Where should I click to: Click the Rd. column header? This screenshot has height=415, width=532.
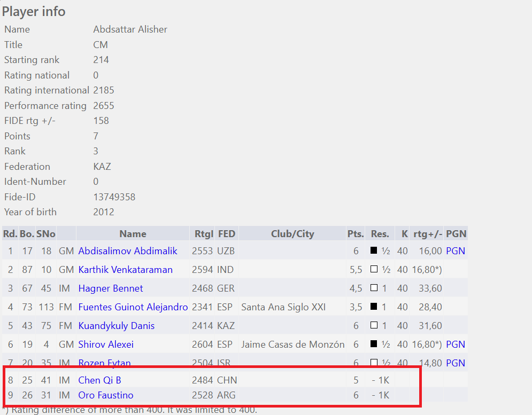tap(10, 233)
